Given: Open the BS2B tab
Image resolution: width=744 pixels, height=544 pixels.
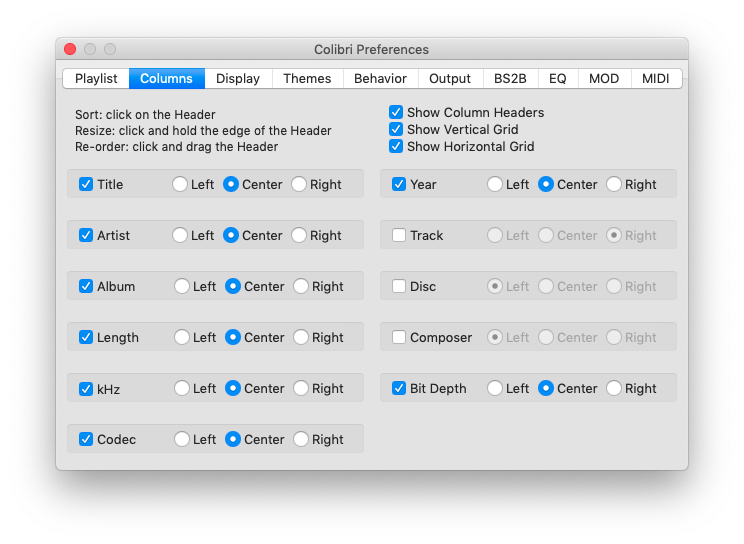Looking at the screenshot, I should (x=511, y=78).
